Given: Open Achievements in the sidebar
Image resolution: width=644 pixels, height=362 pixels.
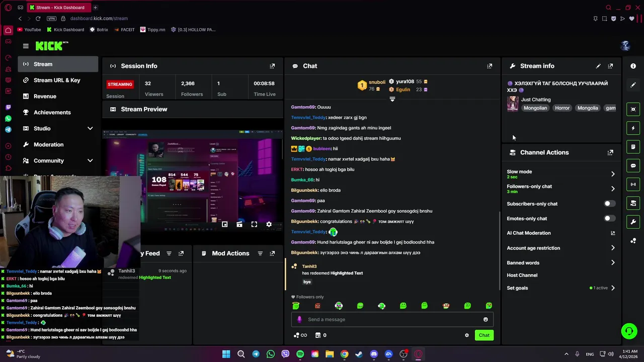Looking at the screenshot, I should point(58,112).
